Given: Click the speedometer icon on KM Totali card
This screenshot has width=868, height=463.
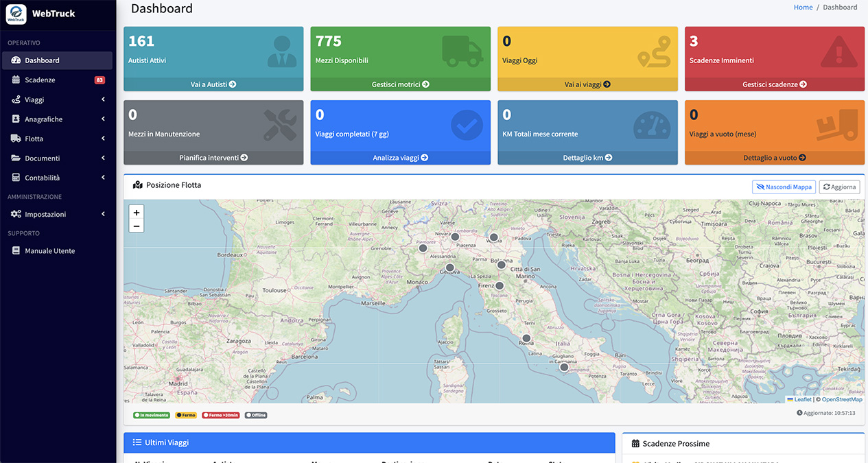Looking at the screenshot, I should [x=652, y=126].
